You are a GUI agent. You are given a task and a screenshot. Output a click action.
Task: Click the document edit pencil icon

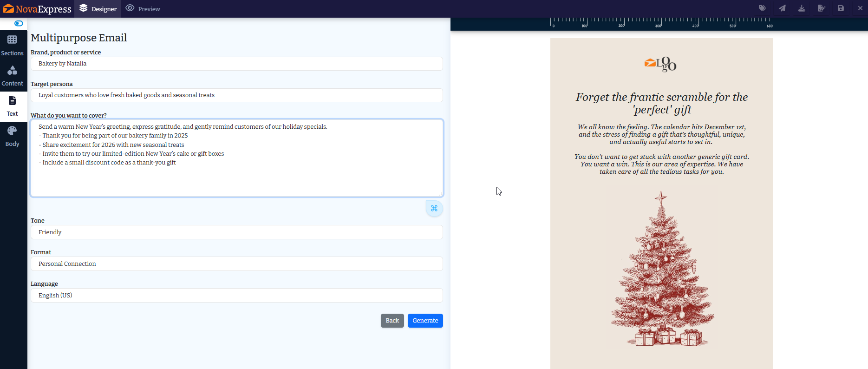(x=821, y=8)
